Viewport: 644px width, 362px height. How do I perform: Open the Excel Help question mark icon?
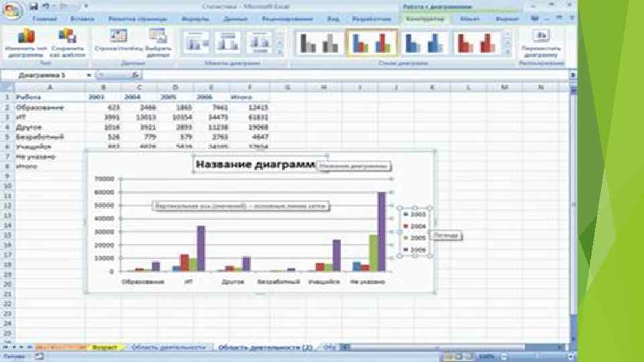tap(535, 19)
